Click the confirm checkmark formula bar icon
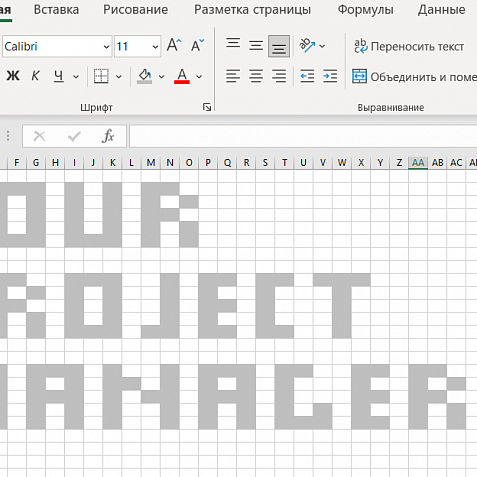Image resolution: width=477 pixels, height=477 pixels. 74,136
